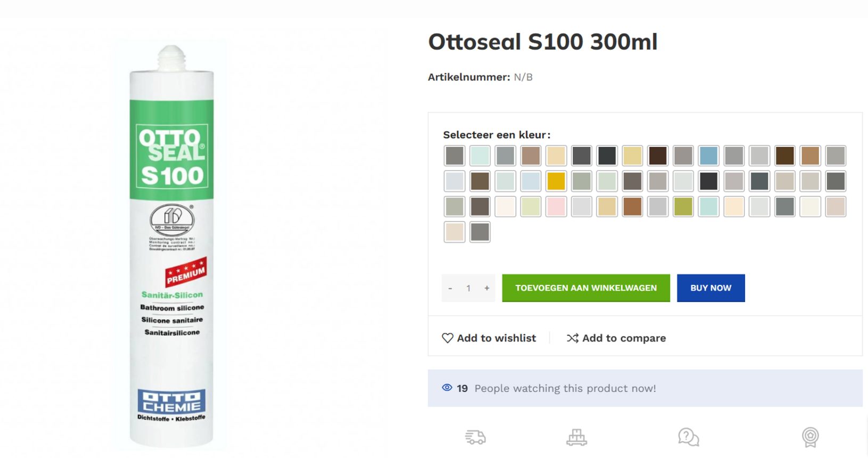The height and width of the screenshot is (458, 868).
Task: Click the shuffle arrows compare icon
Action: pyautogui.click(x=572, y=338)
